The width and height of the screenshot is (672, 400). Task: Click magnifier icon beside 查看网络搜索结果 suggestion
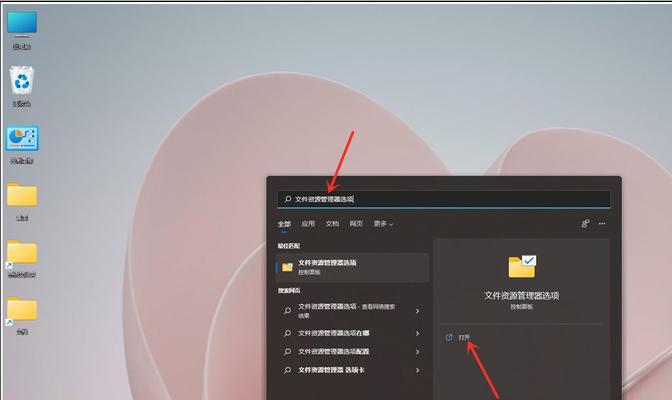point(288,311)
